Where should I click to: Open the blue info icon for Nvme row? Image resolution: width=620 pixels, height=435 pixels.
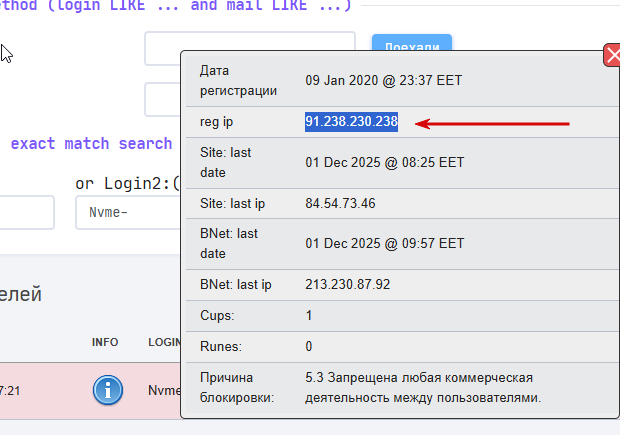pos(108,390)
